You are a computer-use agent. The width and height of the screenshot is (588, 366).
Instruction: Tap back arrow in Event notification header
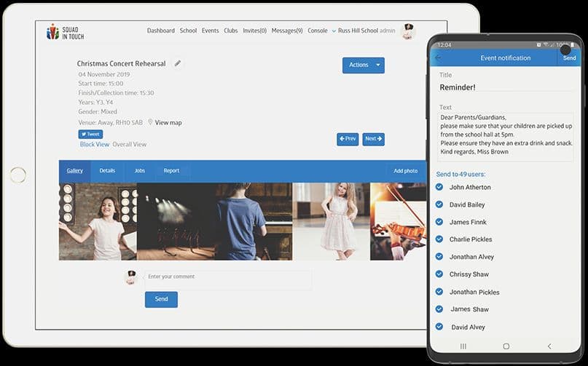tap(439, 57)
